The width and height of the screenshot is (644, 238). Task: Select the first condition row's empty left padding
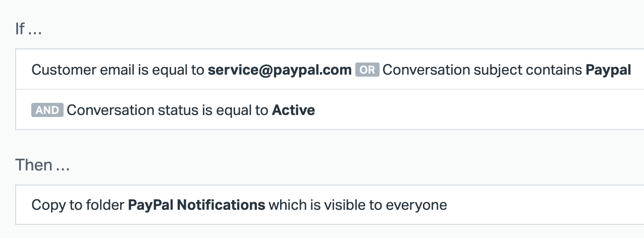[23, 70]
